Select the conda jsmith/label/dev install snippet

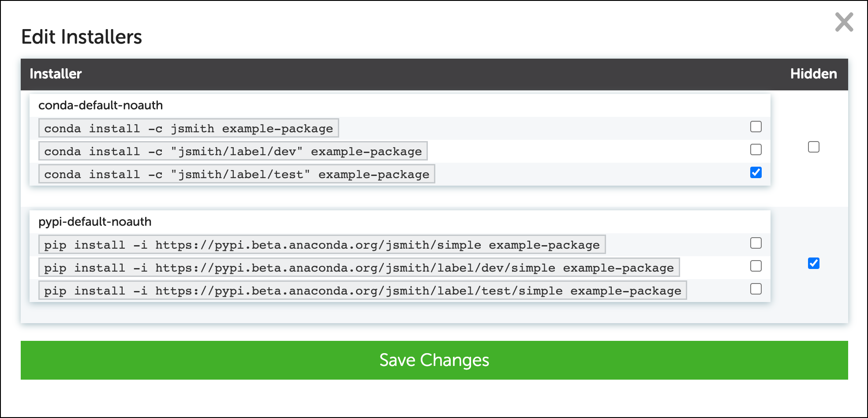coord(233,151)
